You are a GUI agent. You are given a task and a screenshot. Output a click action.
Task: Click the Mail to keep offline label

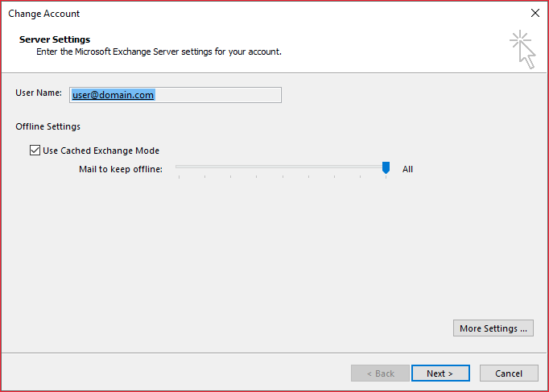pyautogui.click(x=121, y=169)
